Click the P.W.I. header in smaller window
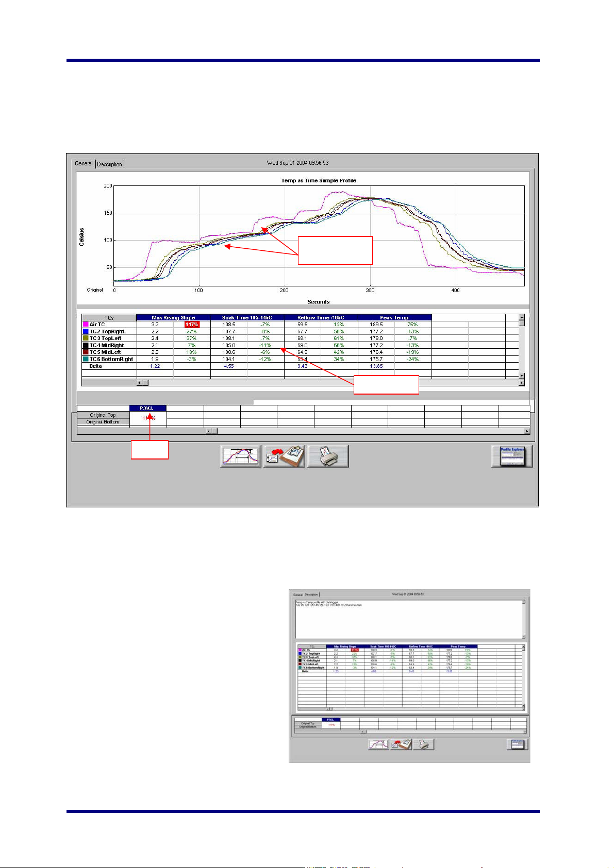 [330, 720]
